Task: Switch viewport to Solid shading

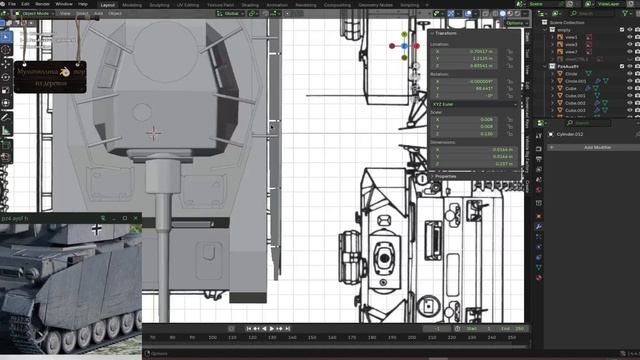Action: coord(502,13)
